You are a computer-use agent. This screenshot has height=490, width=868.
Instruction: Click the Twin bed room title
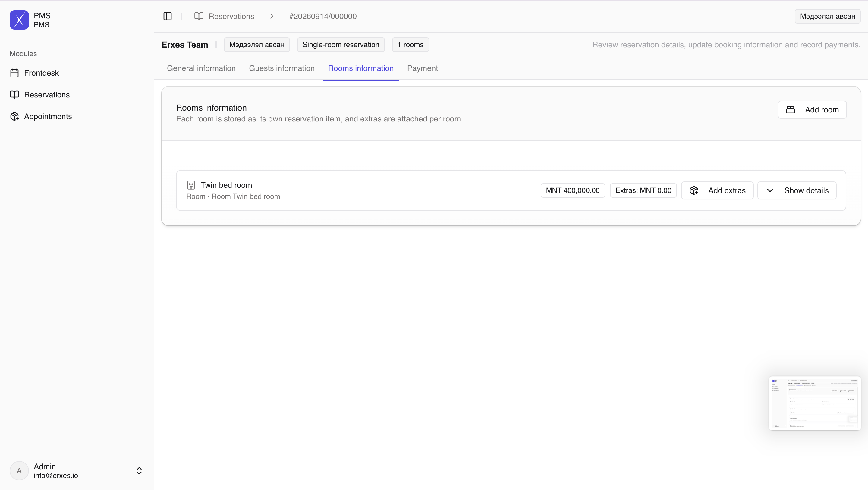tap(226, 185)
